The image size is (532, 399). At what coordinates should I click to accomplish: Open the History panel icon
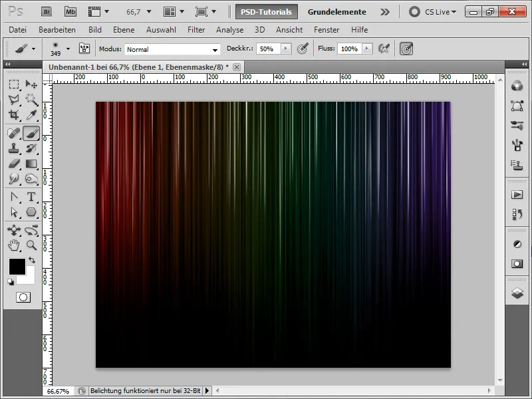[517, 214]
